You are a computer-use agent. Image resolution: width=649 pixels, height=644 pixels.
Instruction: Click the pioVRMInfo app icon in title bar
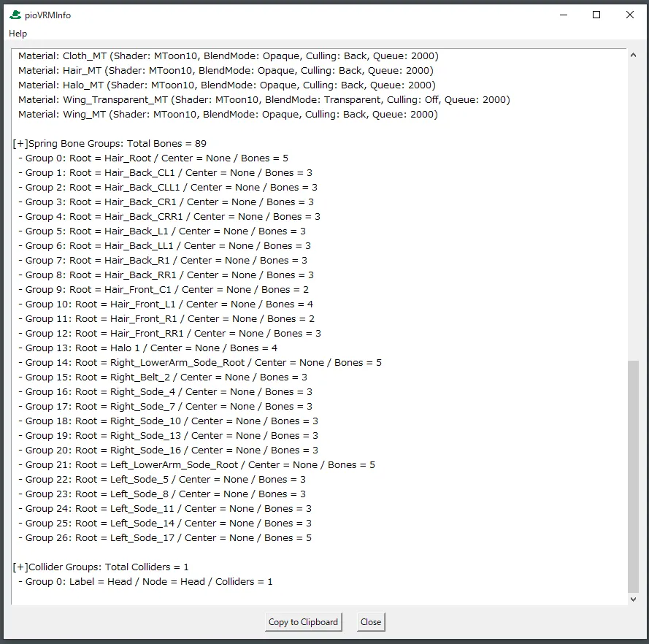click(15, 15)
